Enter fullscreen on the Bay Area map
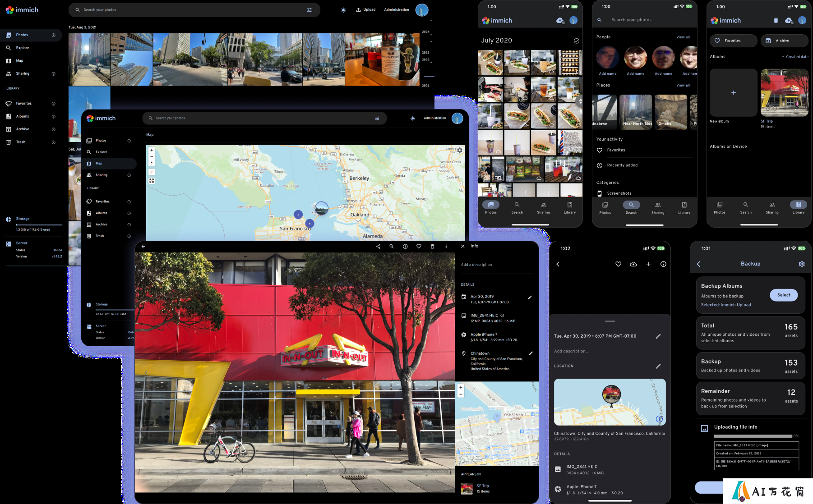This screenshot has height=504, width=813. coord(152,181)
